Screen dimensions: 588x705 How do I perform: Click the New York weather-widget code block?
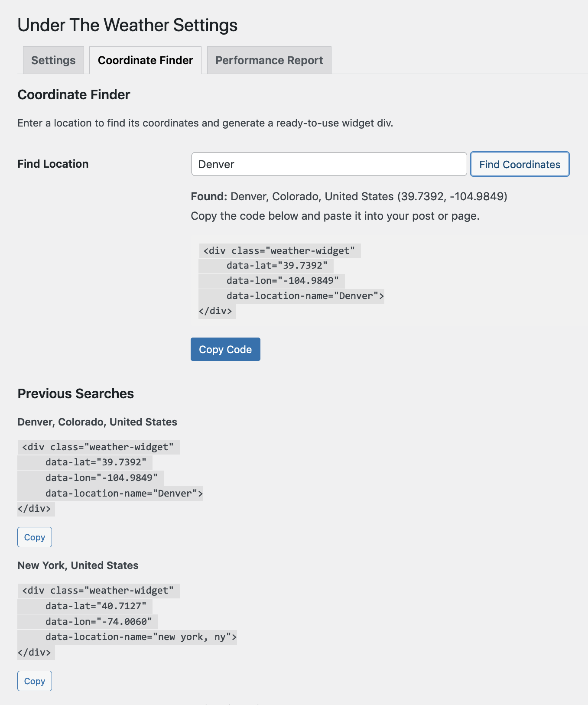coord(127,621)
